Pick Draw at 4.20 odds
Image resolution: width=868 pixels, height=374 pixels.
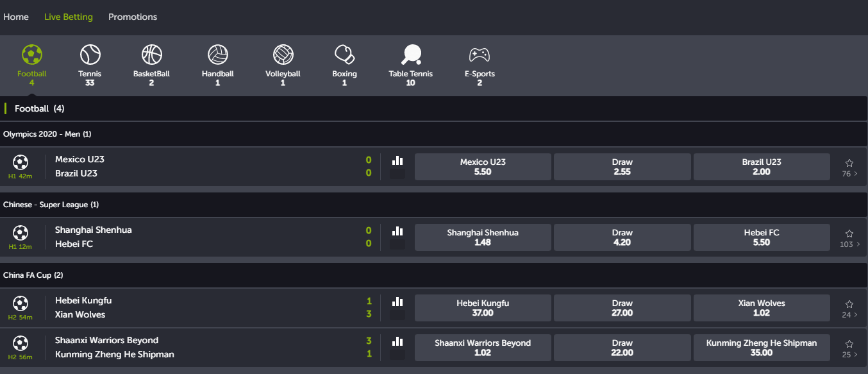(622, 237)
